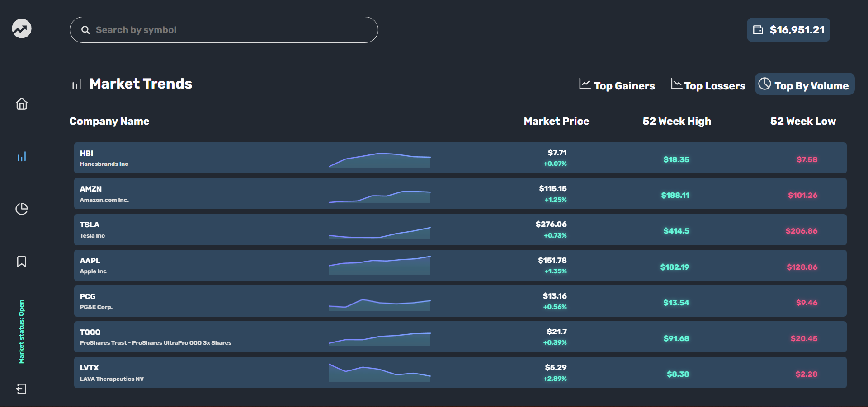Image resolution: width=868 pixels, height=407 pixels.
Task: Open the TSLA stock symbol
Action: (x=90, y=225)
